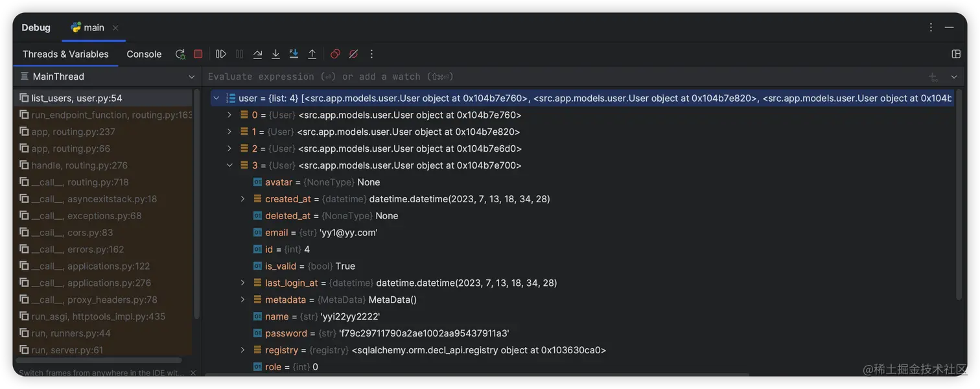Select the run, runners.py:44 frame
The image size is (980, 389).
coord(104,334)
